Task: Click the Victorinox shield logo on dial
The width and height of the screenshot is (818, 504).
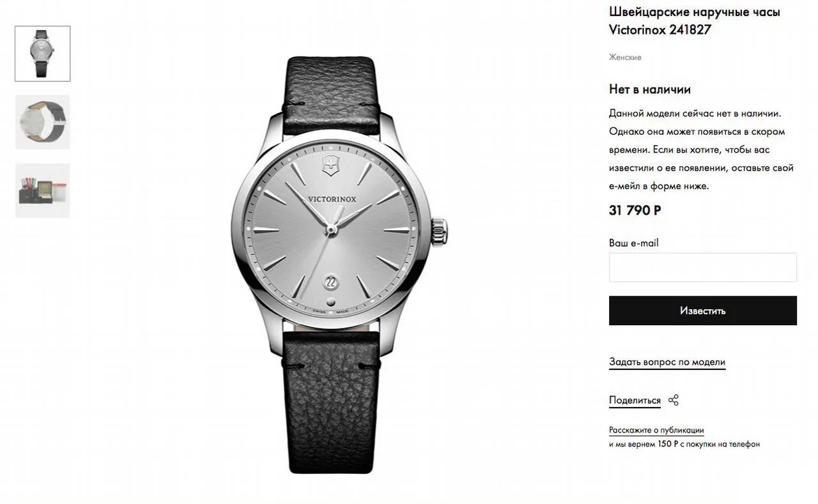Action: click(x=330, y=165)
